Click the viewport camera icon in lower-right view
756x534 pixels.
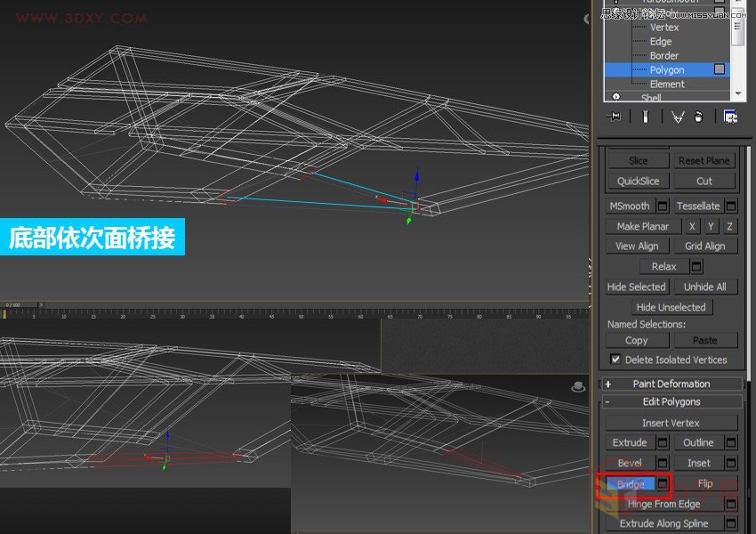[x=578, y=386]
